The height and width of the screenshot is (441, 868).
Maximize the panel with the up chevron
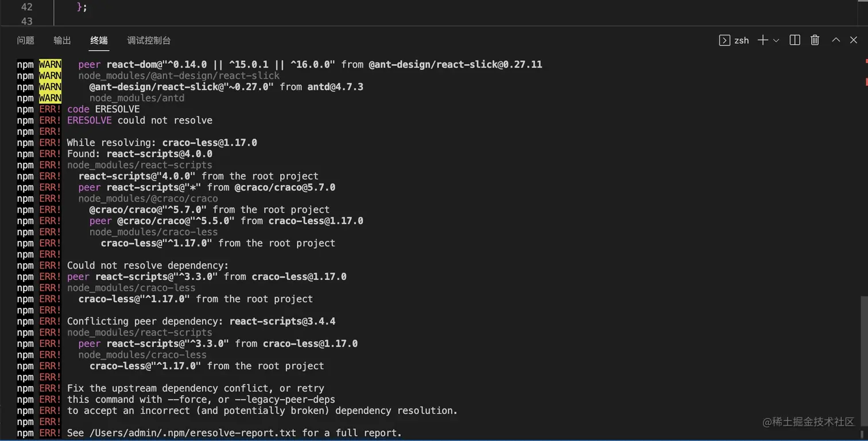pyautogui.click(x=836, y=40)
